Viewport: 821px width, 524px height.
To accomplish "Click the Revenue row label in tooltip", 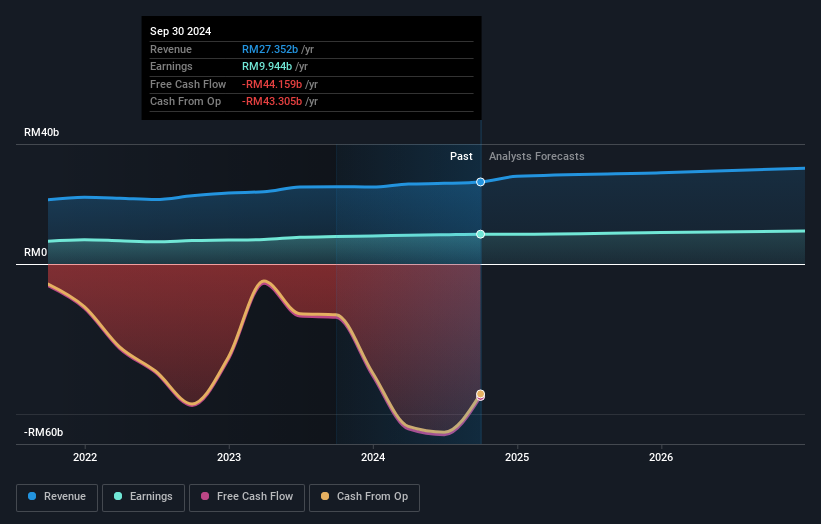I will pos(171,49).
